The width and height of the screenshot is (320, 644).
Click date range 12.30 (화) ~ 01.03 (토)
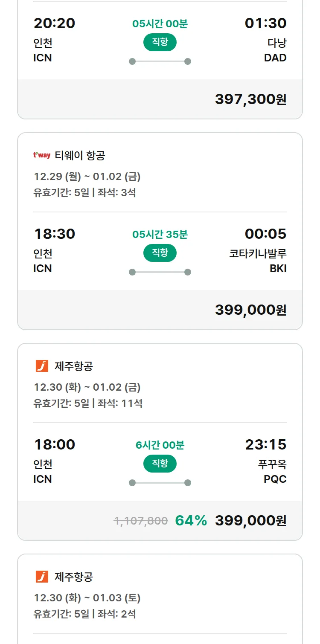pos(87,598)
